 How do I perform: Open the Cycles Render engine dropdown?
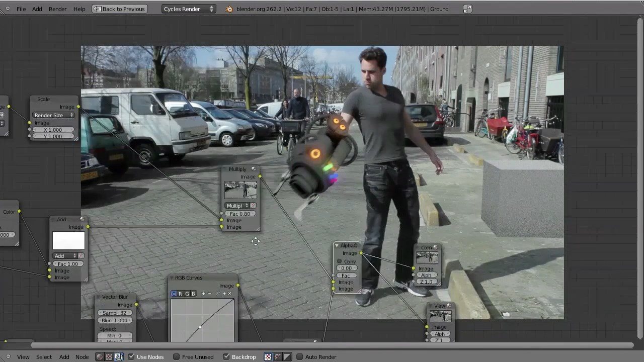[x=189, y=9]
